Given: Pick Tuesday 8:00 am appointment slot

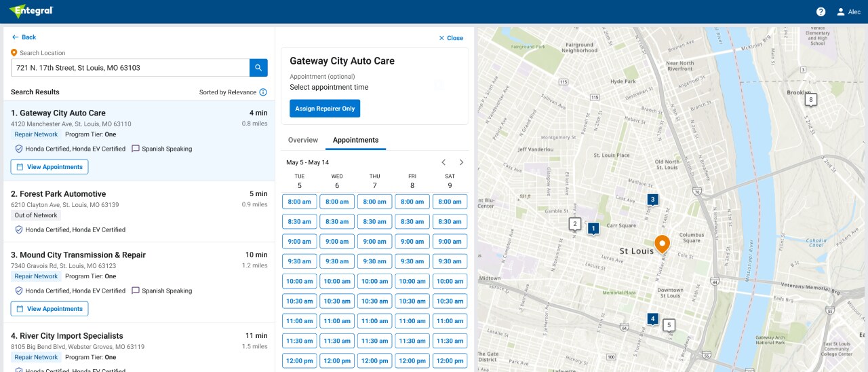Looking at the screenshot, I should tap(299, 202).
